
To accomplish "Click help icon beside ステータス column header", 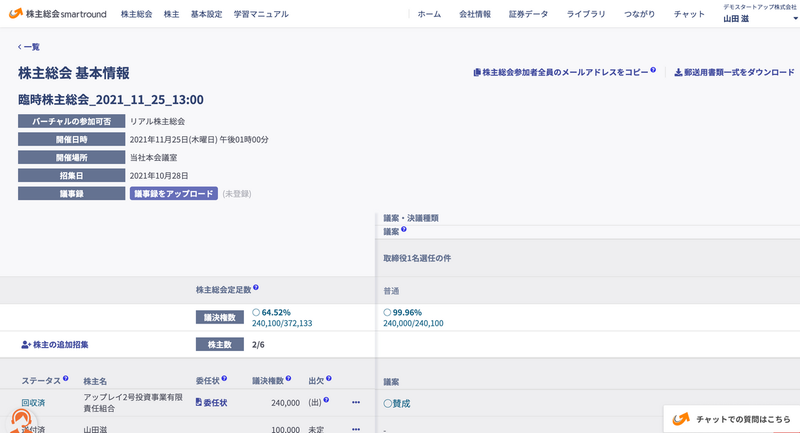I will [66, 379].
